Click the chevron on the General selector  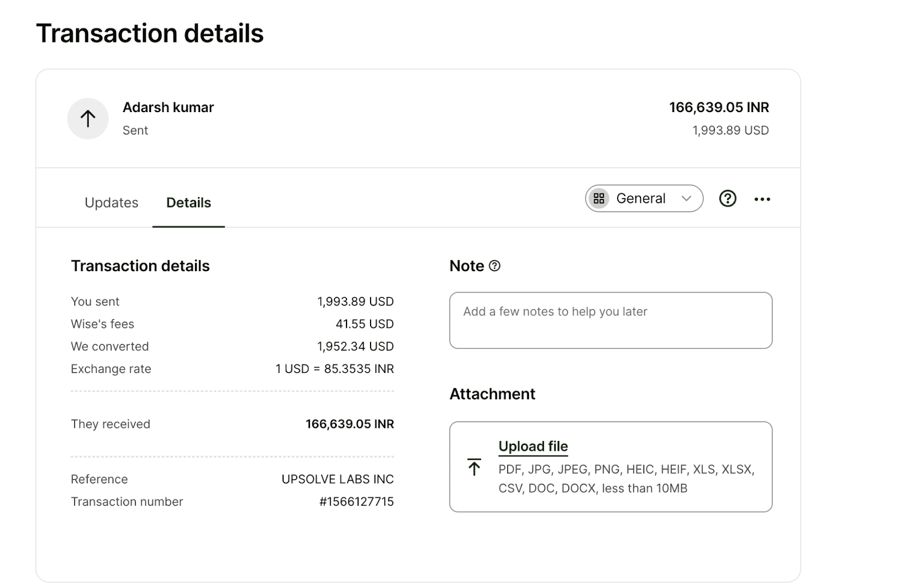[686, 198]
